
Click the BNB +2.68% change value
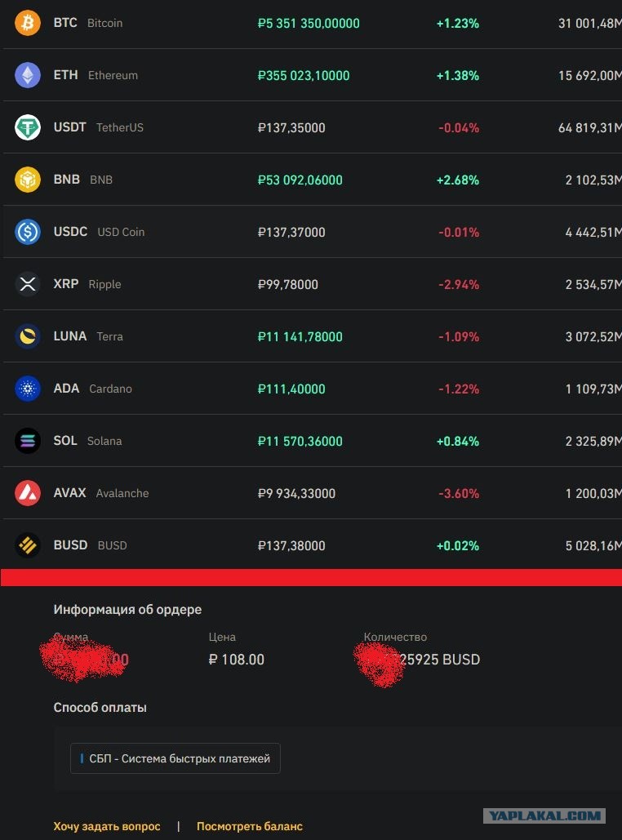point(458,180)
